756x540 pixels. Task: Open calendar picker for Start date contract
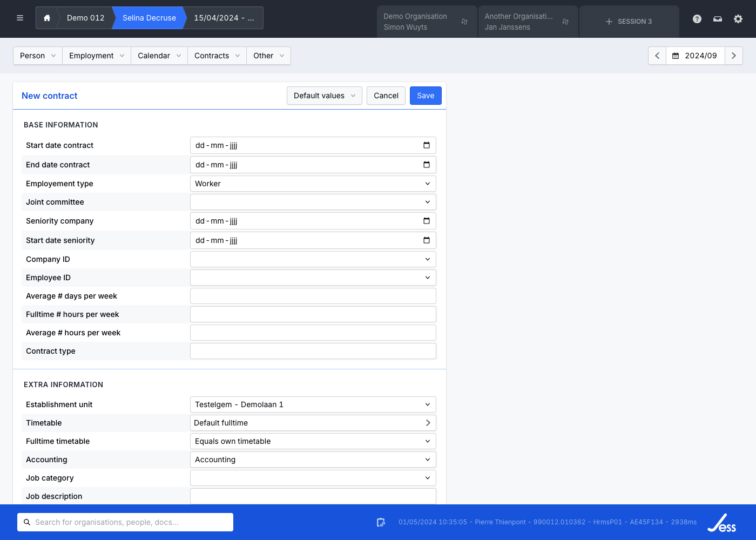(x=427, y=145)
